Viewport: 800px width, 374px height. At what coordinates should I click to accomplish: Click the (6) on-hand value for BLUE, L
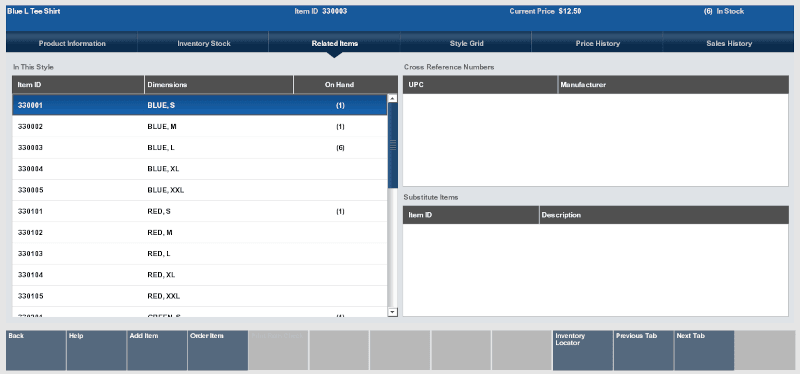click(340, 148)
